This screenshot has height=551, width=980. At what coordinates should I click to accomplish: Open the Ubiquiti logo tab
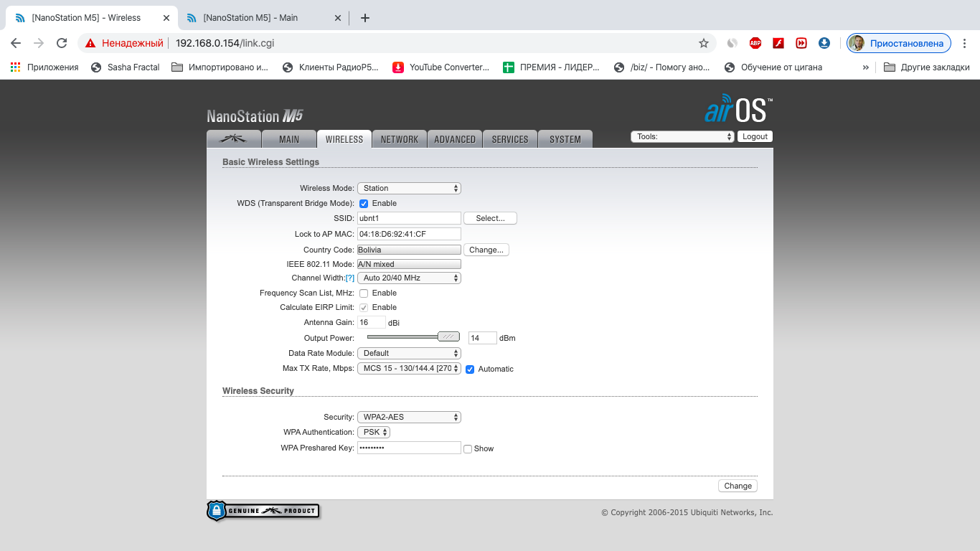pyautogui.click(x=233, y=139)
